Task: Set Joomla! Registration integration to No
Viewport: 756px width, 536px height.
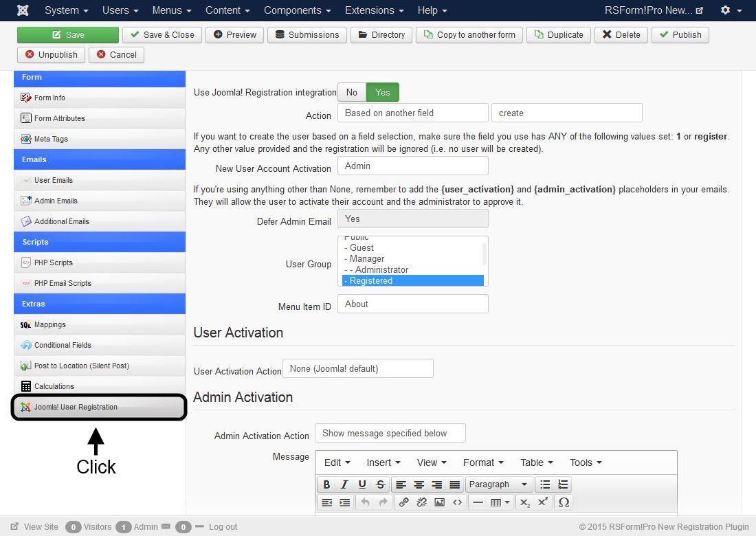Action: pos(352,92)
